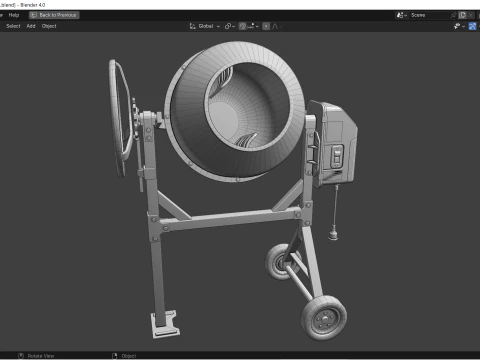Toggle snapping magnet icon
Viewport: 480px width, 360px height.
coord(242,26)
